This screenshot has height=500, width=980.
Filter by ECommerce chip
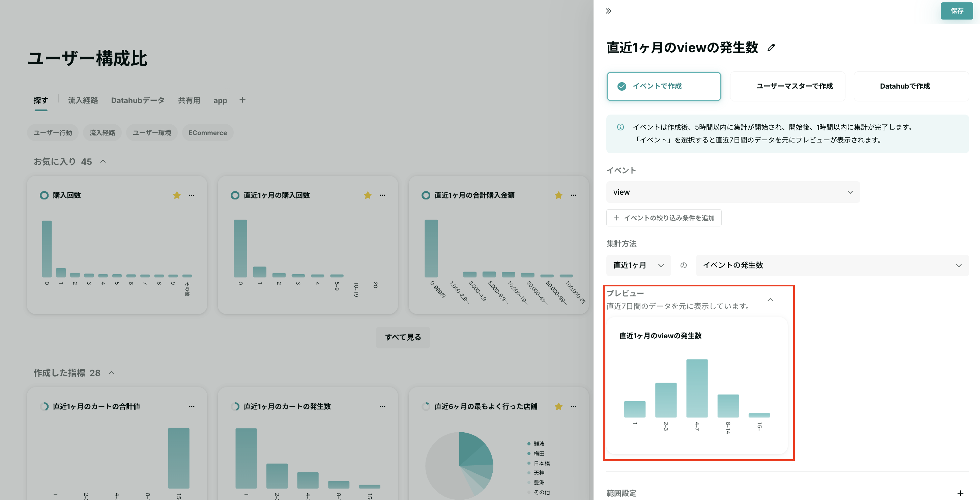[208, 133]
